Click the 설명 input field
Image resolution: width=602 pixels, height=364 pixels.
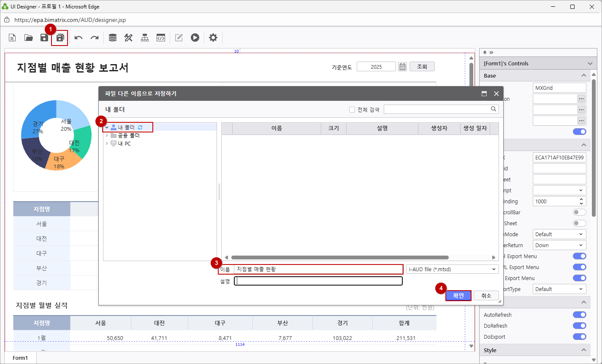pos(318,281)
